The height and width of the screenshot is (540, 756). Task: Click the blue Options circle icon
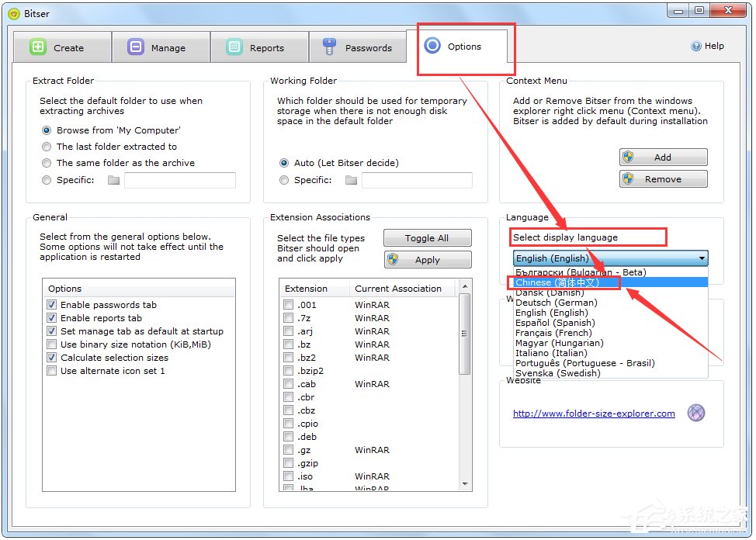(432, 46)
